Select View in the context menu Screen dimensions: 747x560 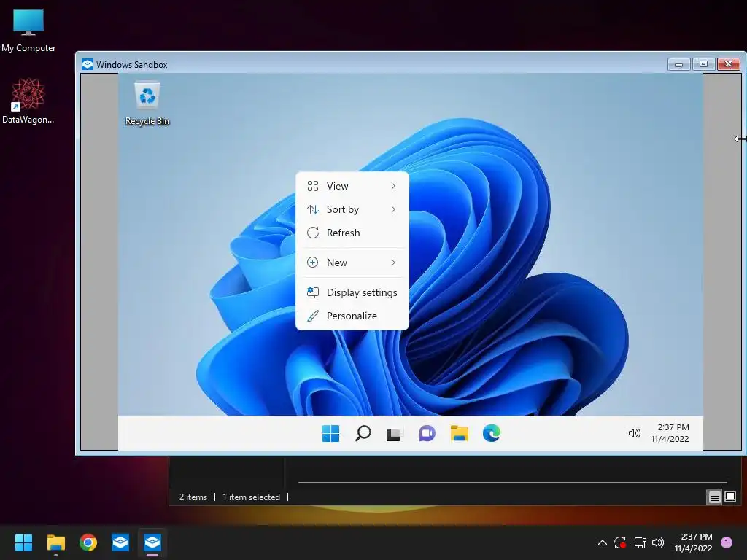[352, 186]
